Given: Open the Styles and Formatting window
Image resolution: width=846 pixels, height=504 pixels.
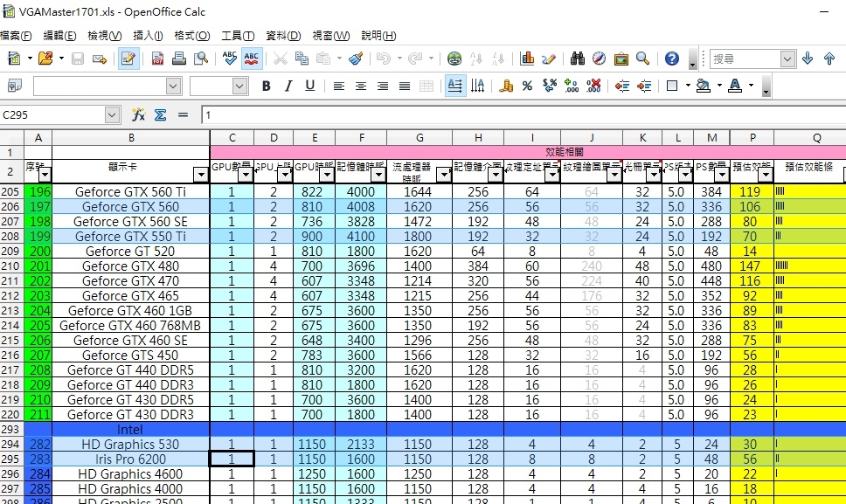Looking at the screenshot, I should tap(15, 86).
